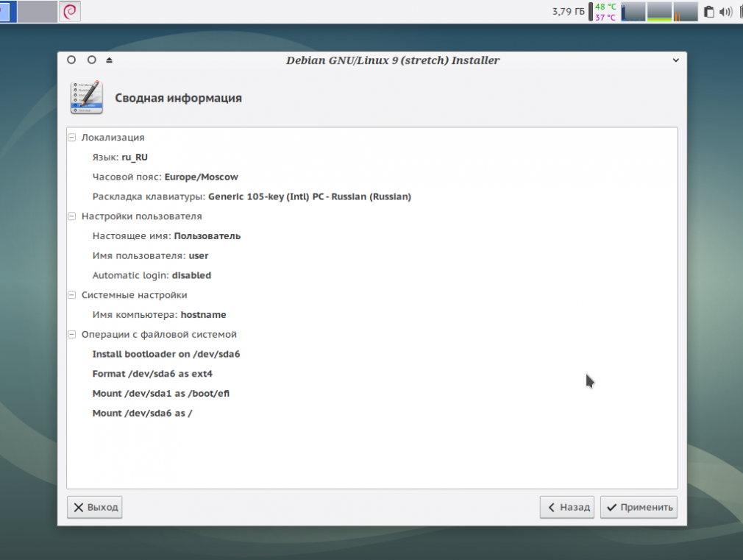Switch to the second grey workspace
The image size is (743, 560).
pos(38,11)
